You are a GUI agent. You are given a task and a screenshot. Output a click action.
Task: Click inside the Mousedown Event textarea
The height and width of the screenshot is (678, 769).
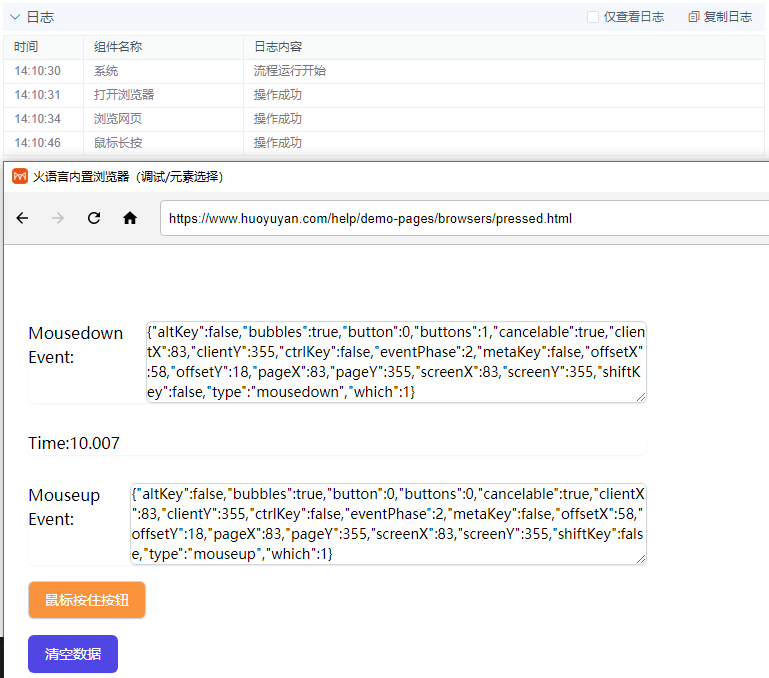pos(395,362)
